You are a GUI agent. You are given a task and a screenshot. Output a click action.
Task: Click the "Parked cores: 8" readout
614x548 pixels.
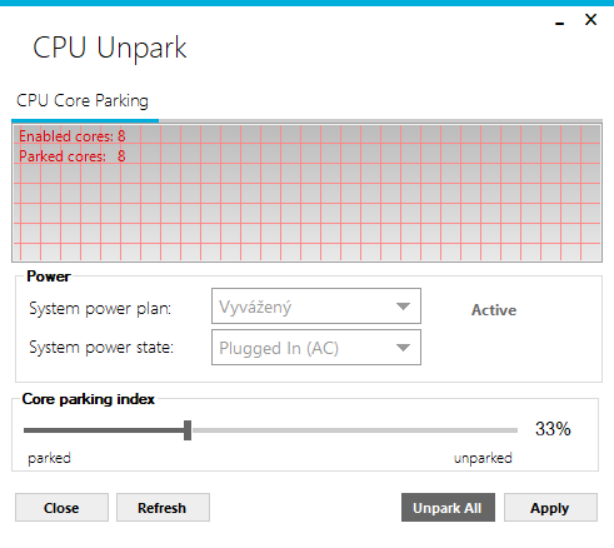(72, 156)
